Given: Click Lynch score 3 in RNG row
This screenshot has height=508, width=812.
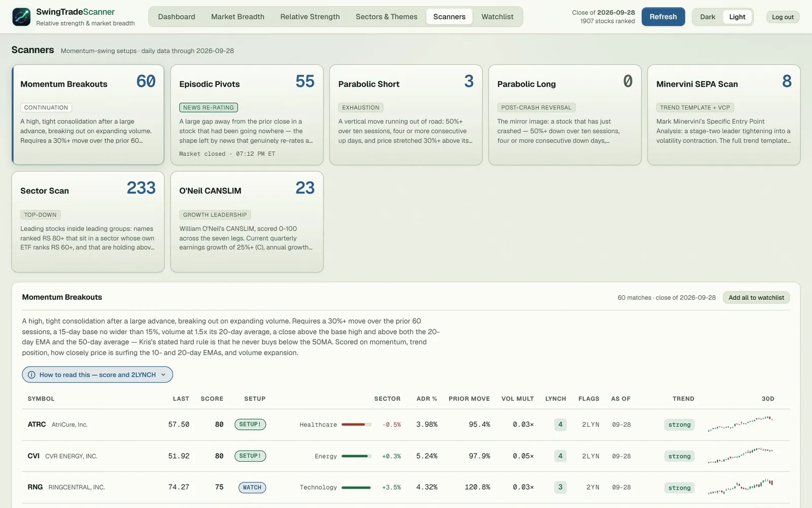Looking at the screenshot, I should 560,487.
